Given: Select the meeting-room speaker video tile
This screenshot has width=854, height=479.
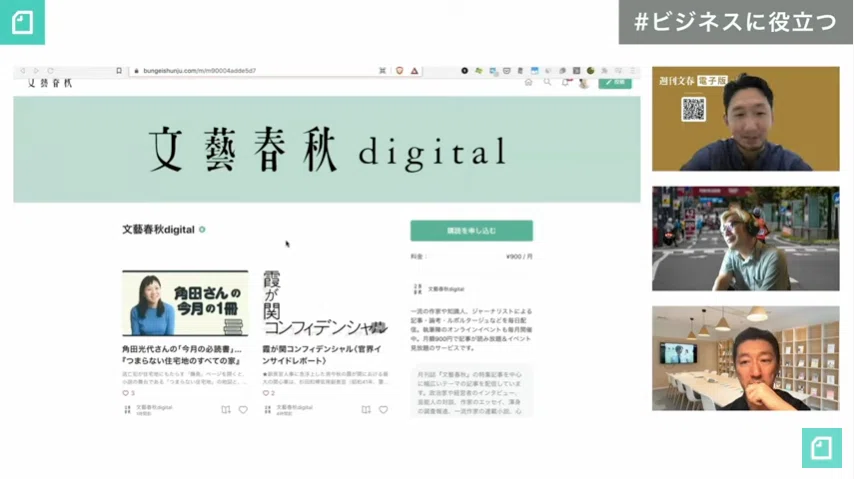Looking at the screenshot, I should (x=746, y=358).
